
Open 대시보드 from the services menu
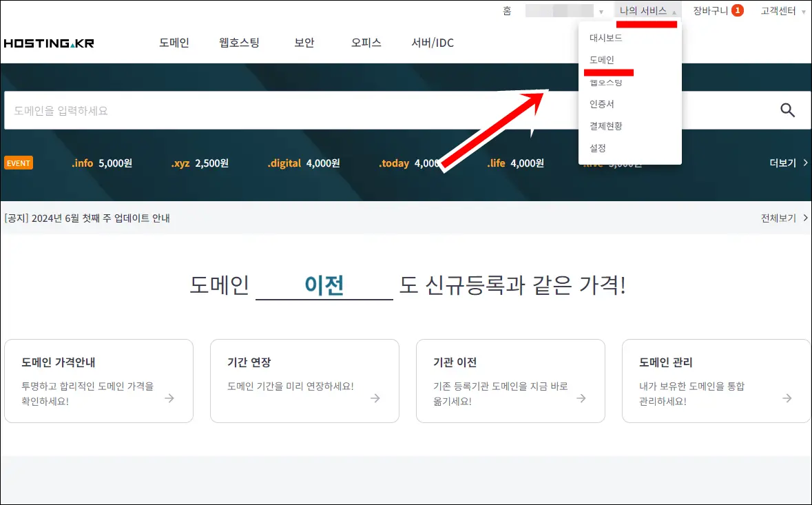click(605, 37)
